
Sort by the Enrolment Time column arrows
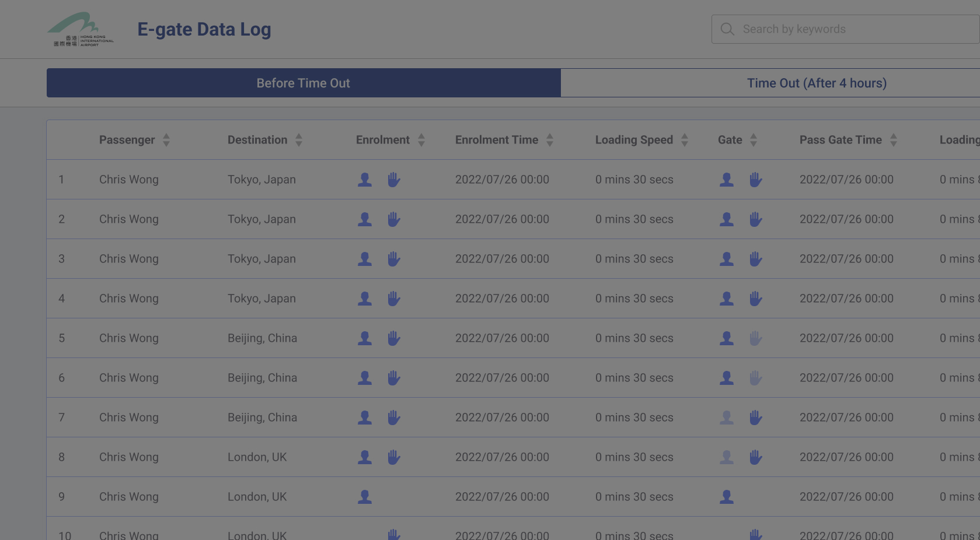(550, 140)
